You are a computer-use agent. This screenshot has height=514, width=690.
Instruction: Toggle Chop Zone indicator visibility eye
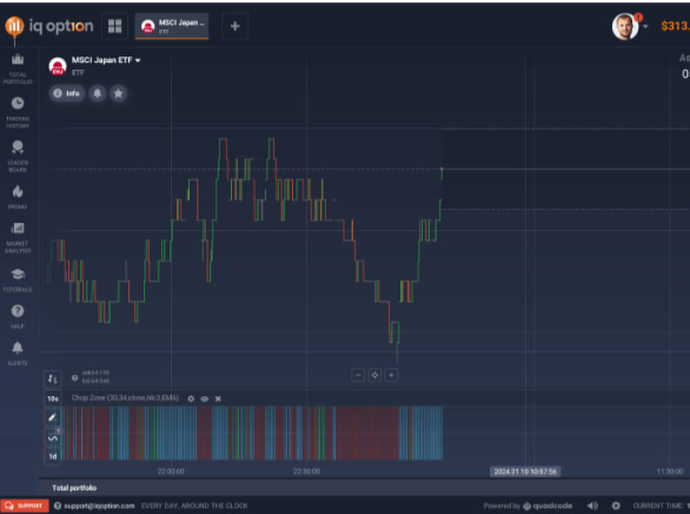click(x=205, y=399)
